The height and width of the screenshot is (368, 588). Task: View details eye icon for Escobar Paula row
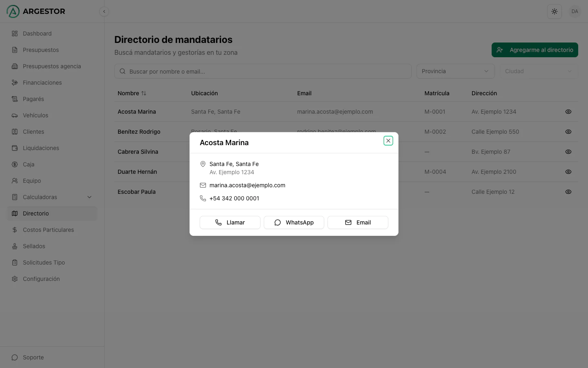568,192
